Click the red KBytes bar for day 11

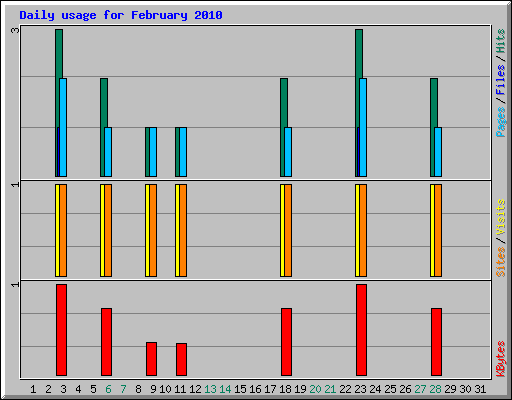click(181, 359)
